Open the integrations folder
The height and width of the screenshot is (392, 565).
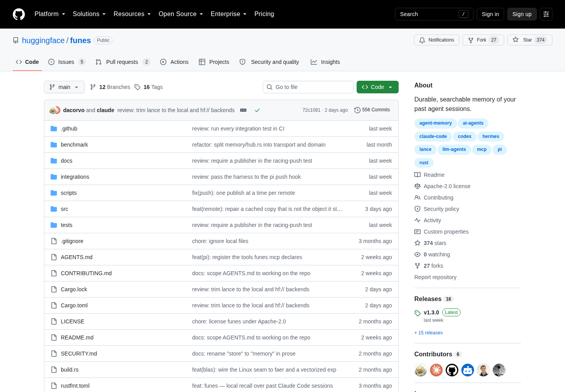coord(75,177)
